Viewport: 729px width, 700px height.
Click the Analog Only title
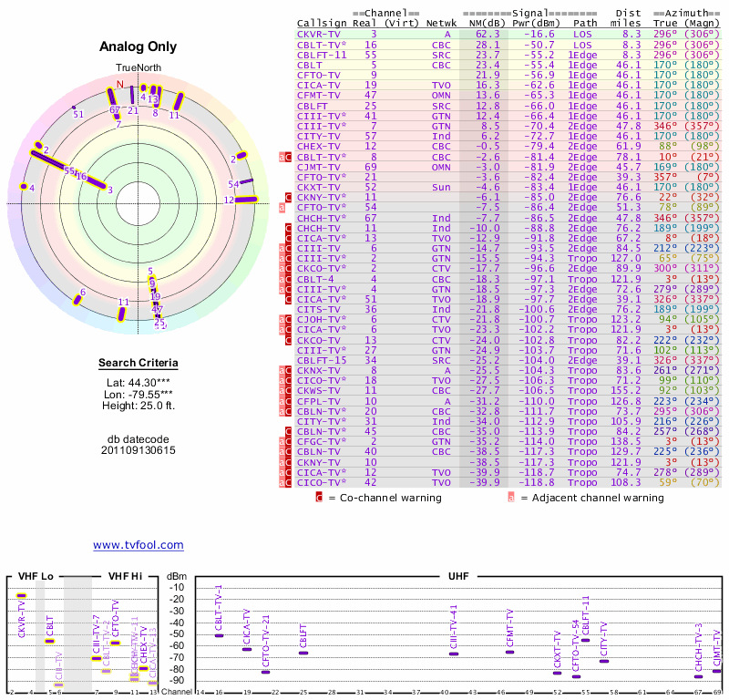click(138, 47)
